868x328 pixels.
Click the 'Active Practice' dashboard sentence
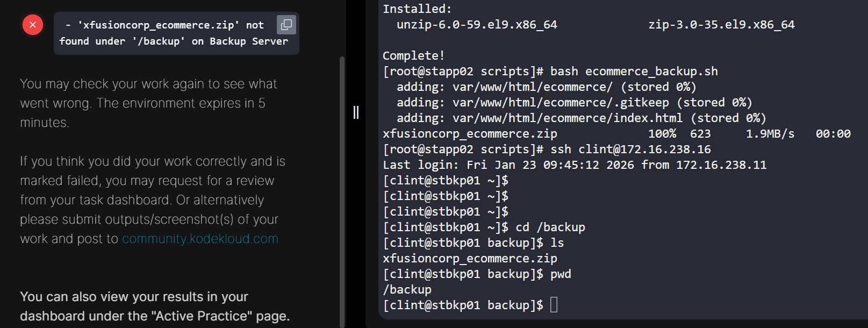[155, 306]
